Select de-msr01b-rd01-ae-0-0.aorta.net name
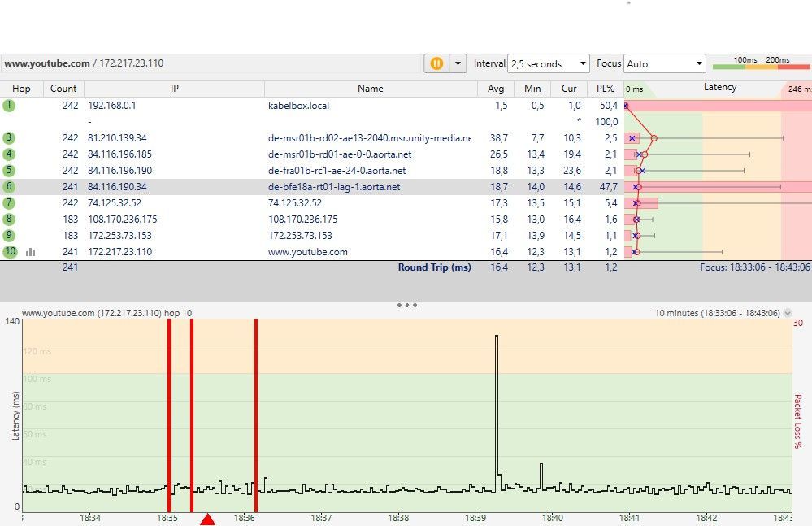 [x=340, y=154]
